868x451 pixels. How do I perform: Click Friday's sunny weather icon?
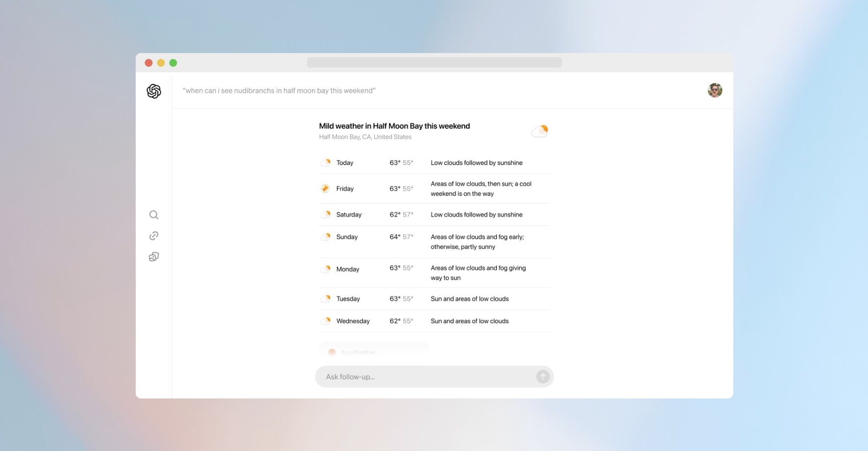point(325,188)
